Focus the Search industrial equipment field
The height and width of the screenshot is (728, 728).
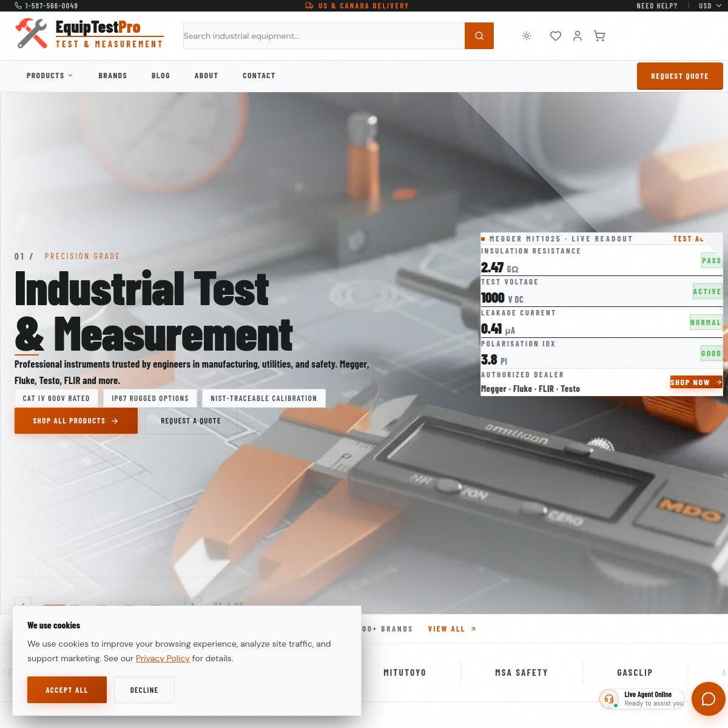pyautogui.click(x=324, y=36)
